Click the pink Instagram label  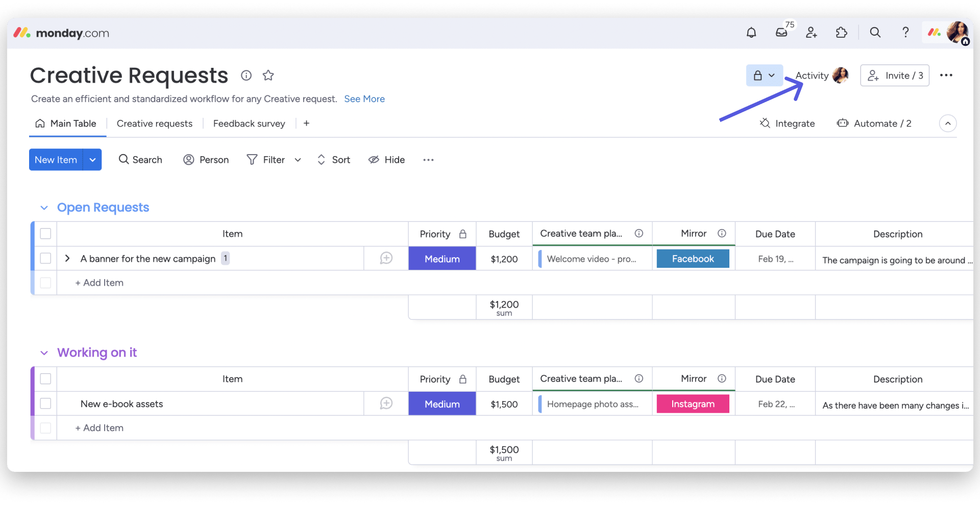coord(693,403)
